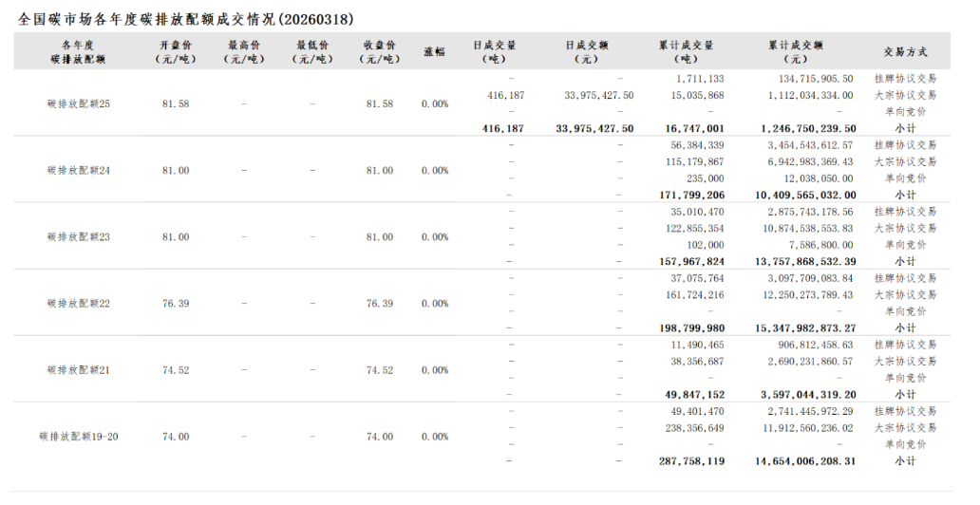Click cumulative volume subtotal 171,799,206
980x505 pixels.
coord(690,195)
